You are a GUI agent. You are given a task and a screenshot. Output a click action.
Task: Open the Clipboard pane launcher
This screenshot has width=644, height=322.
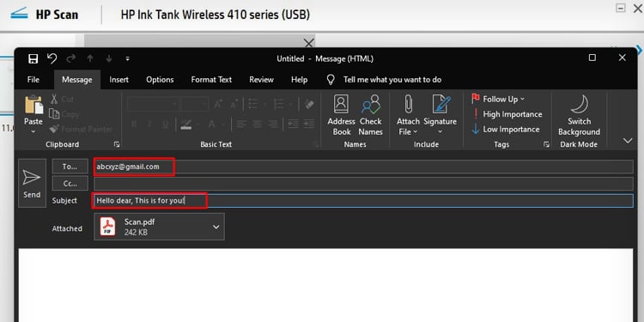117,144
